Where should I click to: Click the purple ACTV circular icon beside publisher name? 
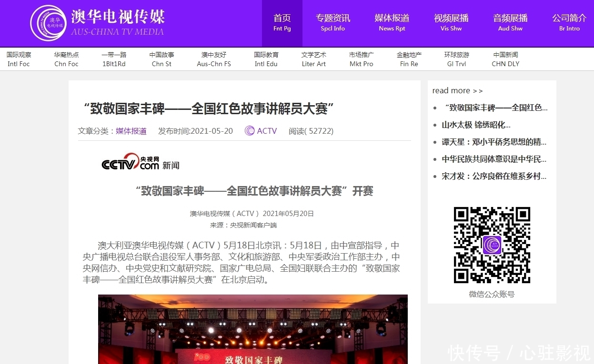click(249, 130)
